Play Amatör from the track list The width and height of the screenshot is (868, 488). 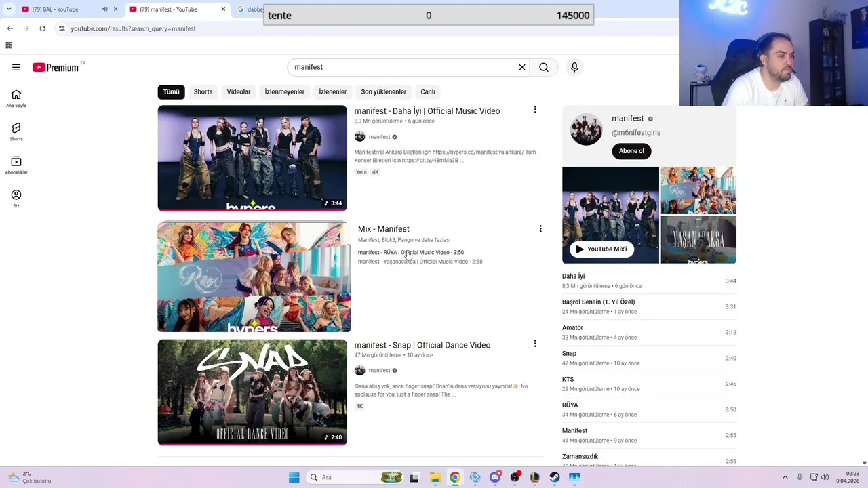tap(649, 332)
